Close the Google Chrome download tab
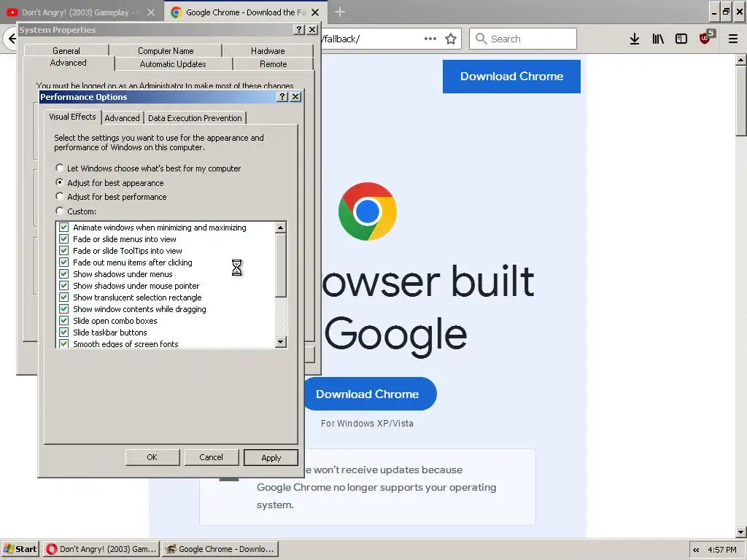This screenshot has width=747, height=560. tap(315, 12)
